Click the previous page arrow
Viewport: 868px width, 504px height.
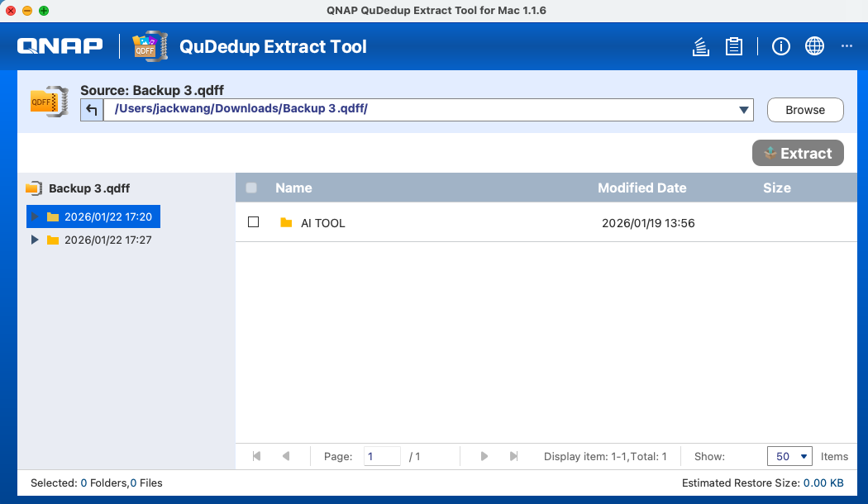pos(286,456)
